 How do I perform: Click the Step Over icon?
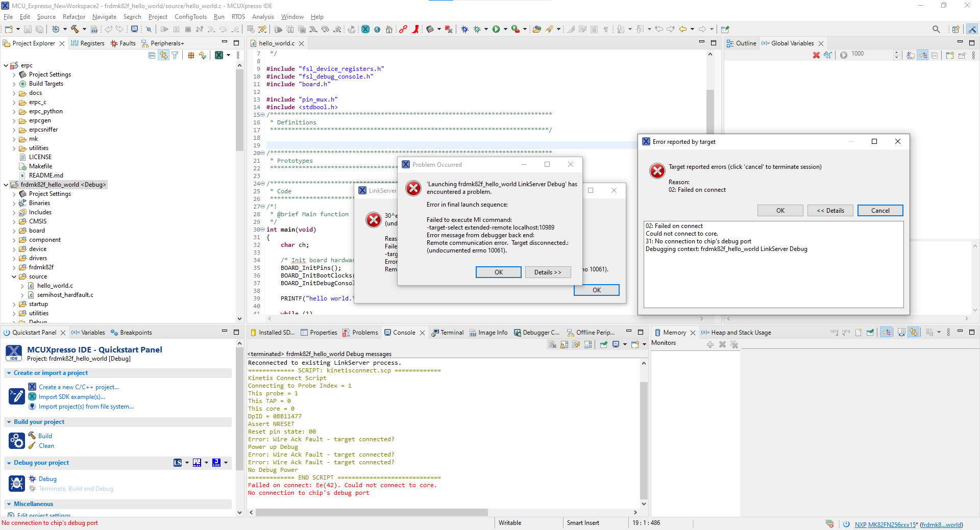click(x=223, y=29)
